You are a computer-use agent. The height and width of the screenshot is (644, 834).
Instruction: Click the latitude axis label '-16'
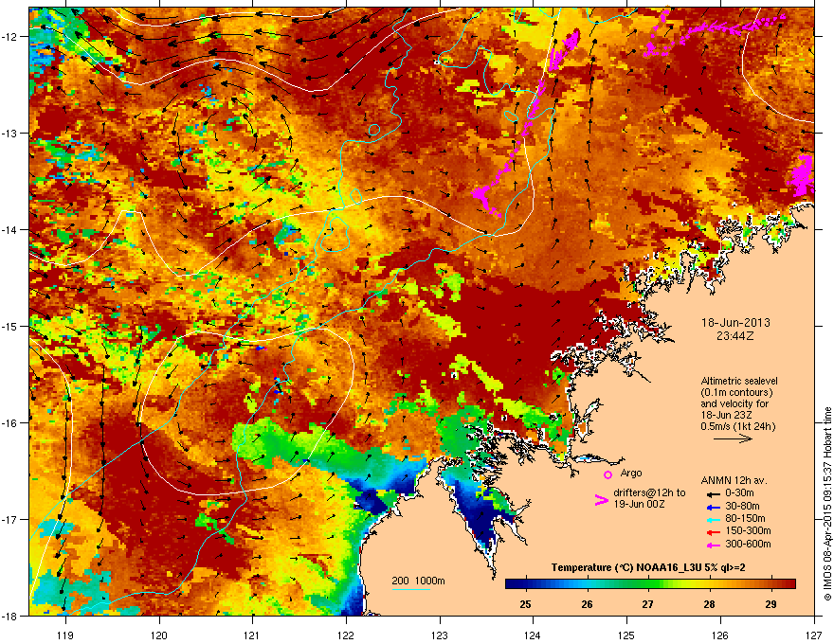[10, 423]
